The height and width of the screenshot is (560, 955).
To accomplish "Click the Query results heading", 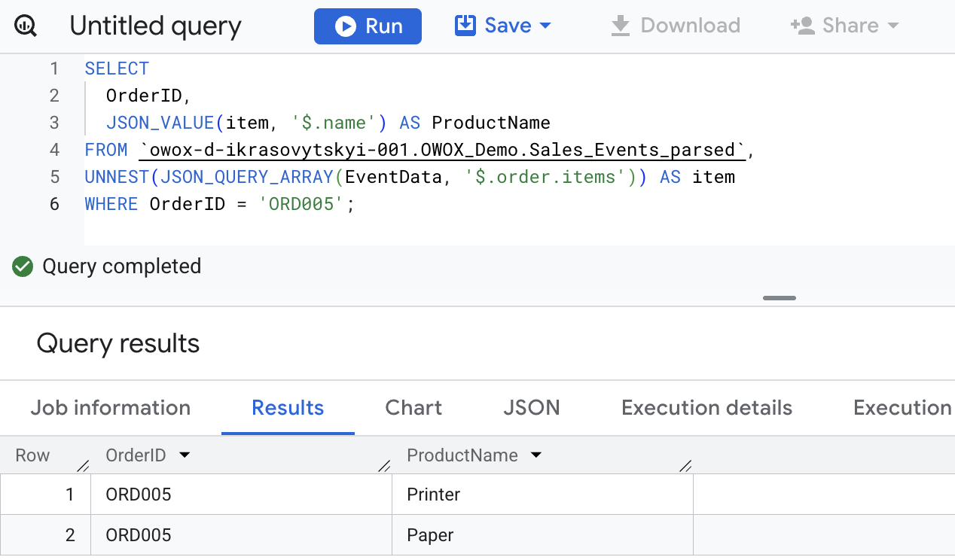I will click(x=118, y=343).
